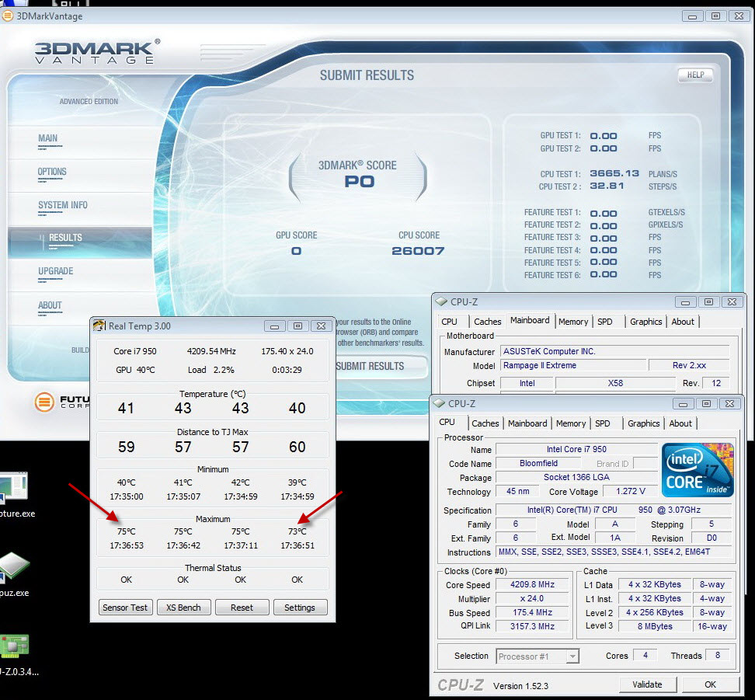Click the ASUSTeK Computer INC. manufacturer field

pos(615,351)
